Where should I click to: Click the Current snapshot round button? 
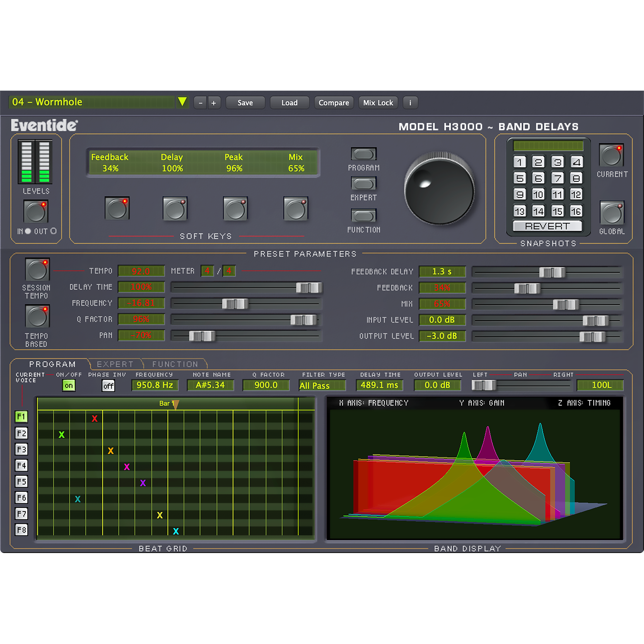(611, 155)
